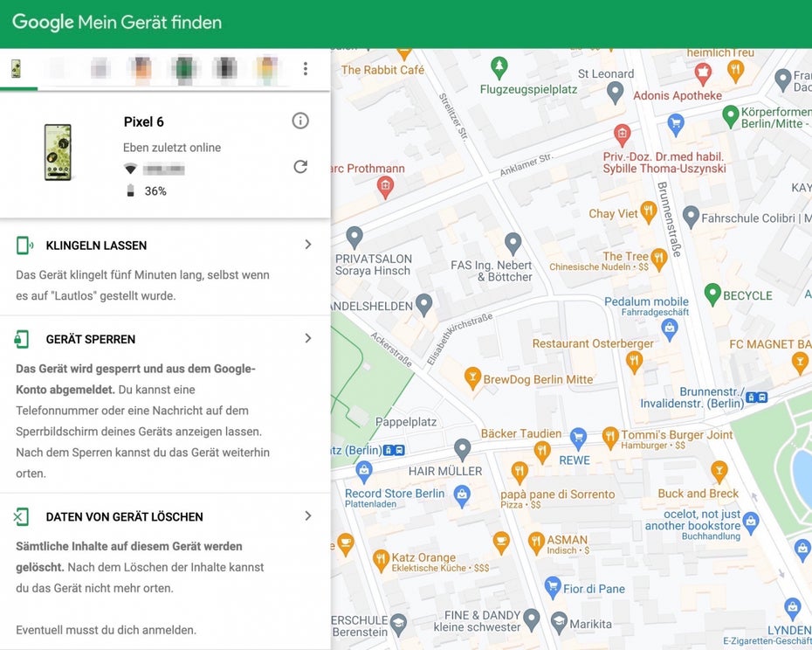
Task: Select the yellow-green blurred device tab
Action: pyautogui.click(x=267, y=68)
